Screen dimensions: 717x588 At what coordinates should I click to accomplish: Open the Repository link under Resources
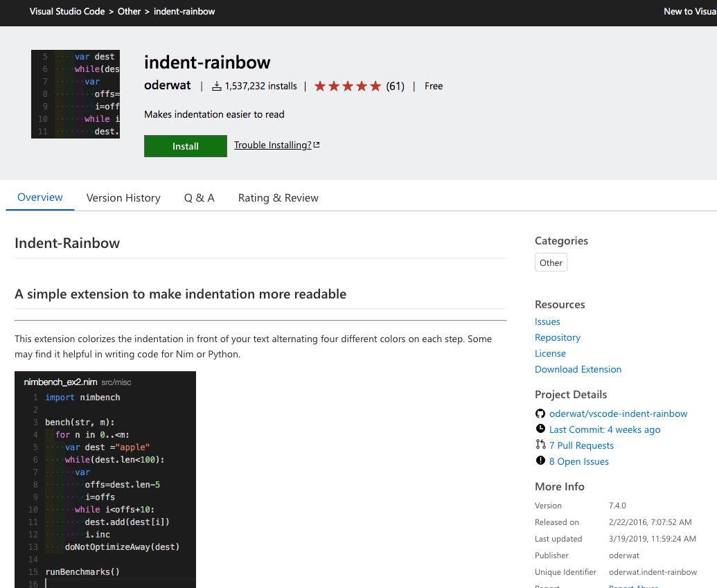pyautogui.click(x=557, y=337)
